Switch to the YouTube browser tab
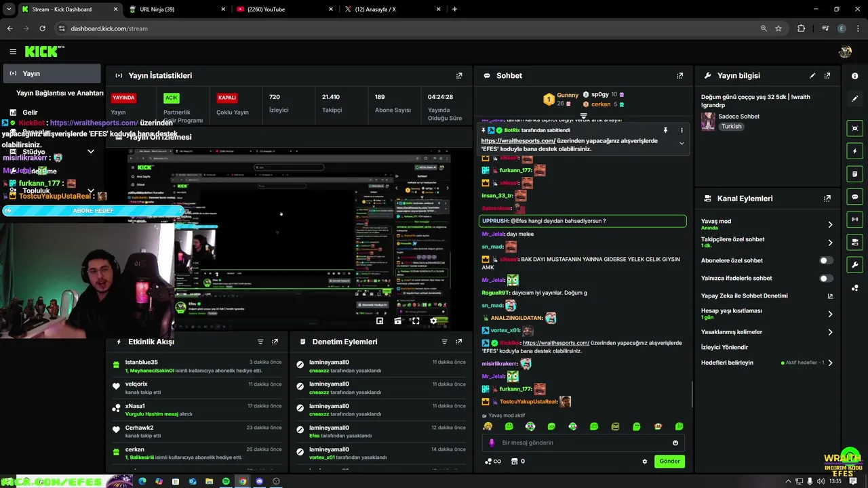 [285, 9]
